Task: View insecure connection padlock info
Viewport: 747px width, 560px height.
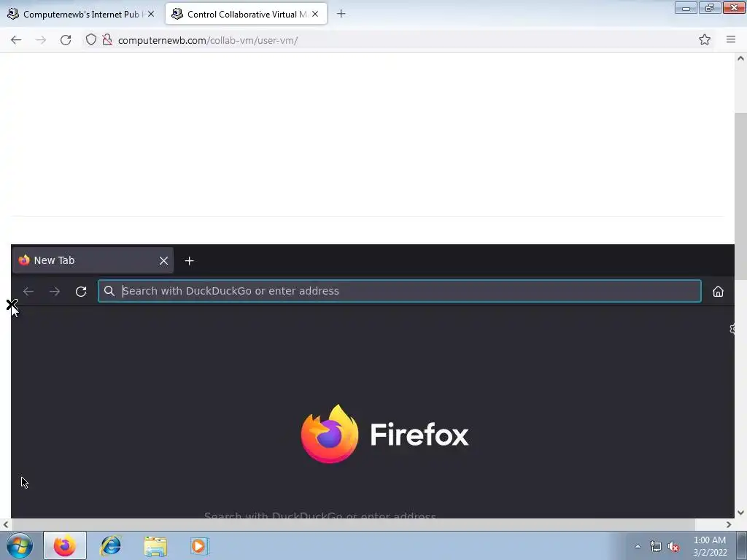Action: click(108, 40)
